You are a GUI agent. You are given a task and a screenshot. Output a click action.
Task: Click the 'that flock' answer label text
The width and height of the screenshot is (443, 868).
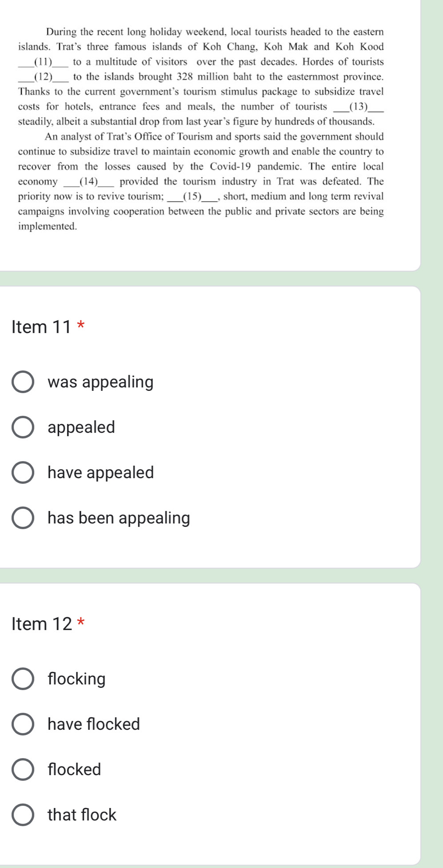(82, 815)
